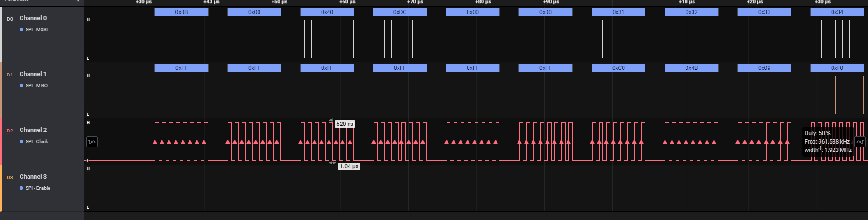Screen dimensions: 868x220
Task: Click the +40 µs time ruler mark
Action: 211,2
